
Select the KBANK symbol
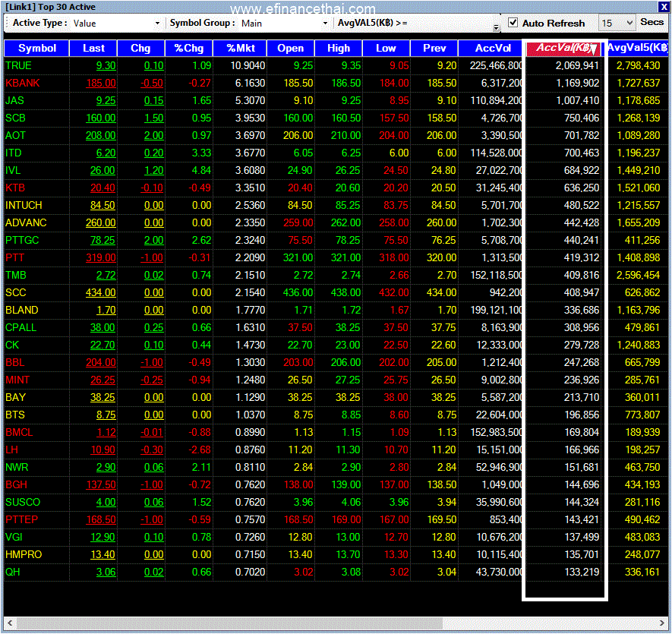click(x=22, y=84)
